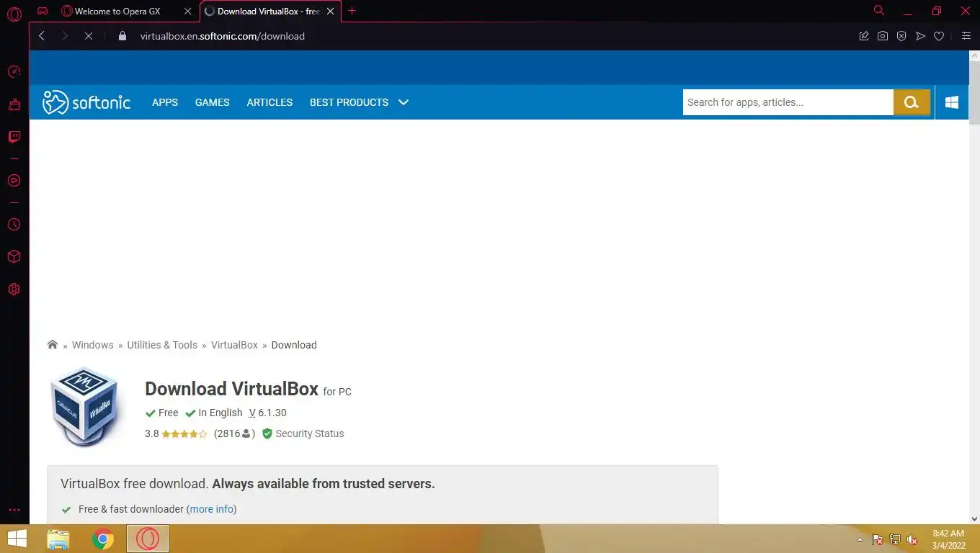Click the scrollbar up arrow

974,56
